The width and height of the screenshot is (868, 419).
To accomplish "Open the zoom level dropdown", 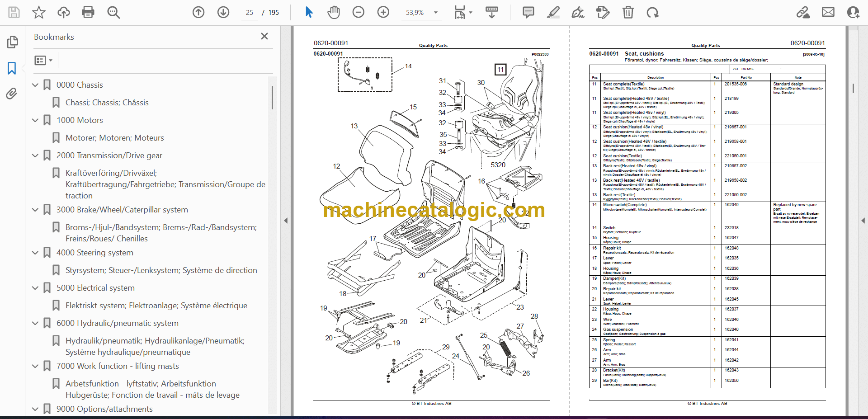I will click(x=436, y=13).
